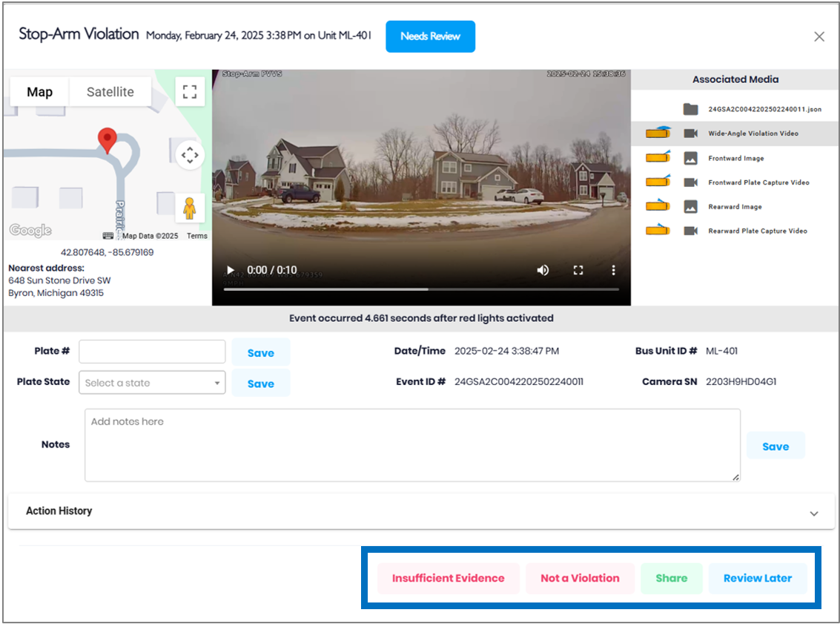Save the Plate # value
840x624 pixels.
coord(261,352)
